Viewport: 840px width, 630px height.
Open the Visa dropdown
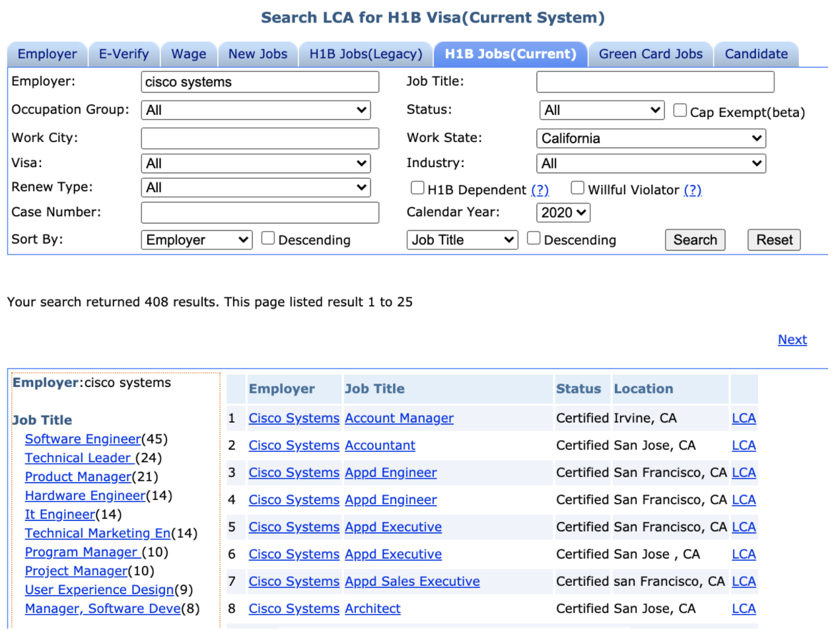click(x=256, y=164)
